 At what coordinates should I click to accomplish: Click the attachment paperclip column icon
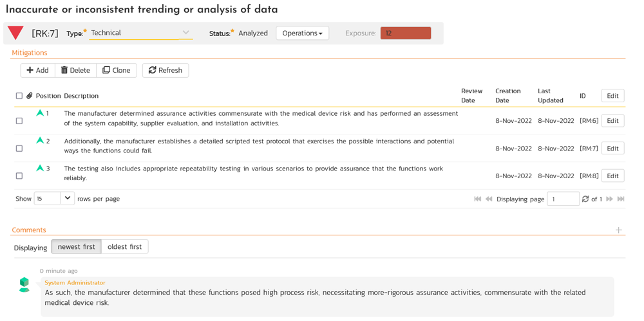click(30, 96)
